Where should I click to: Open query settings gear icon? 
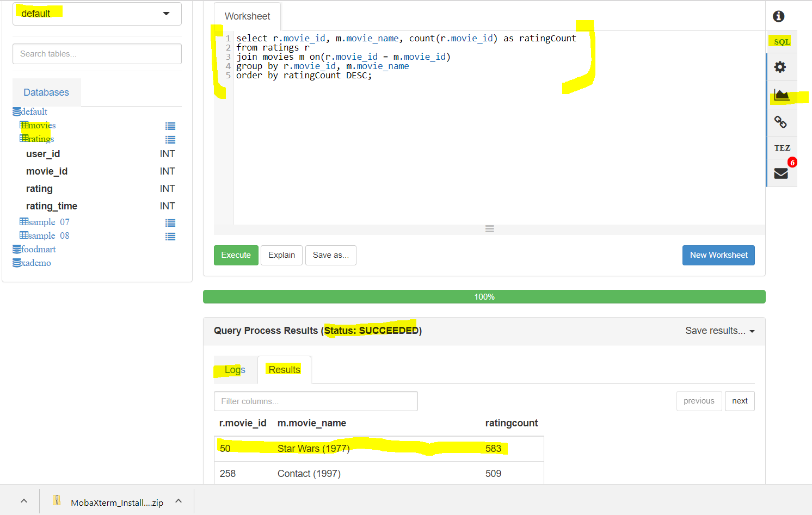click(780, 67)
